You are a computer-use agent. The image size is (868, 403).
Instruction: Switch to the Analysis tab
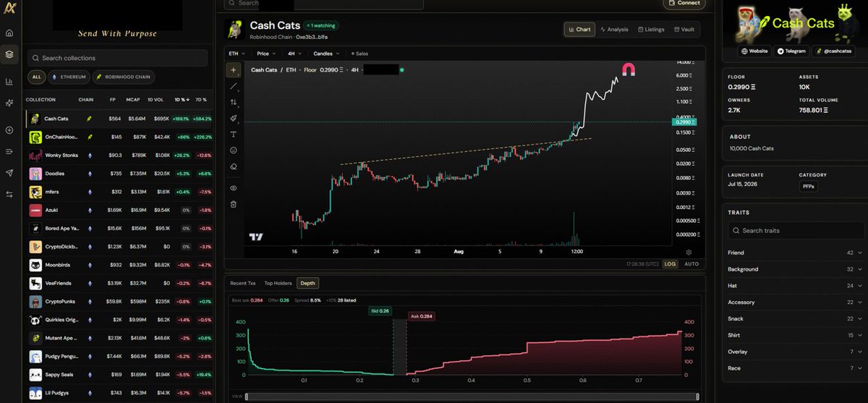pyautogui.click(x=613, y=30)
